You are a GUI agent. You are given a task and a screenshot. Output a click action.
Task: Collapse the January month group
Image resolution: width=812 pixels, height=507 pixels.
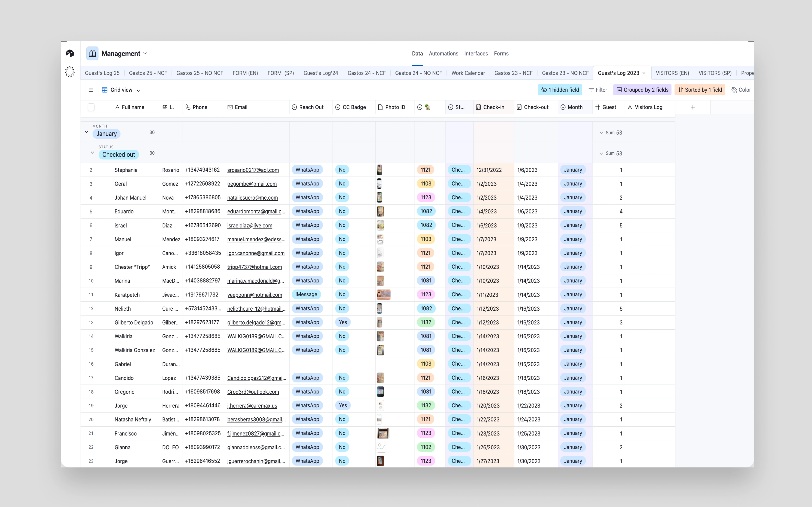point(87,132)
